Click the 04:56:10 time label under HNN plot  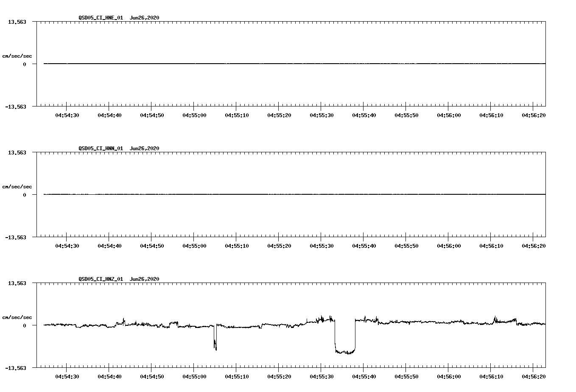coord(491,246)
